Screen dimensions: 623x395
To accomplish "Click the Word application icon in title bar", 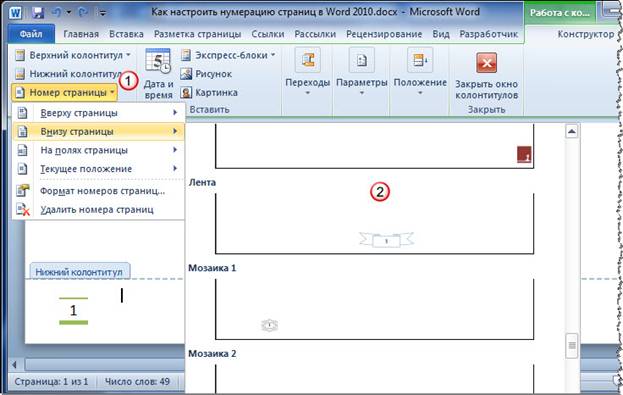I will [15, 13].
